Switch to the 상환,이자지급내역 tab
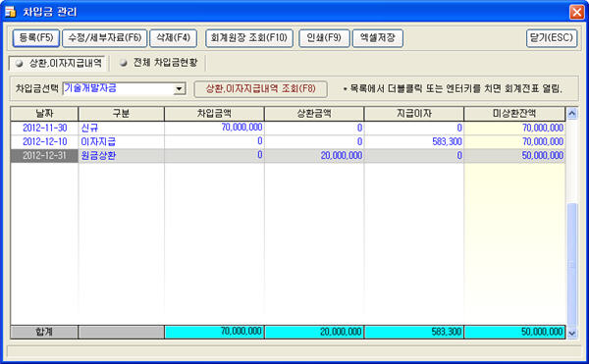 point(59,63)
